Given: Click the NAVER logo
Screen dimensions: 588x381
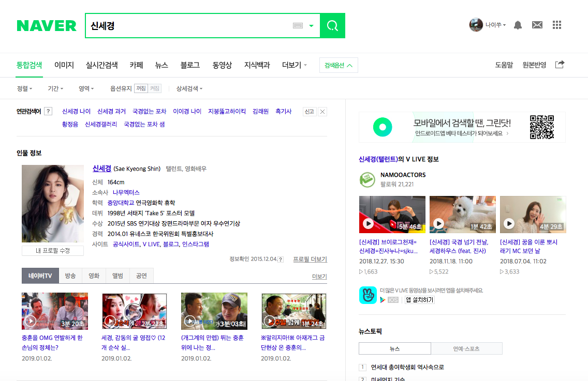Looking at the screenshot, I should [47, 26].
